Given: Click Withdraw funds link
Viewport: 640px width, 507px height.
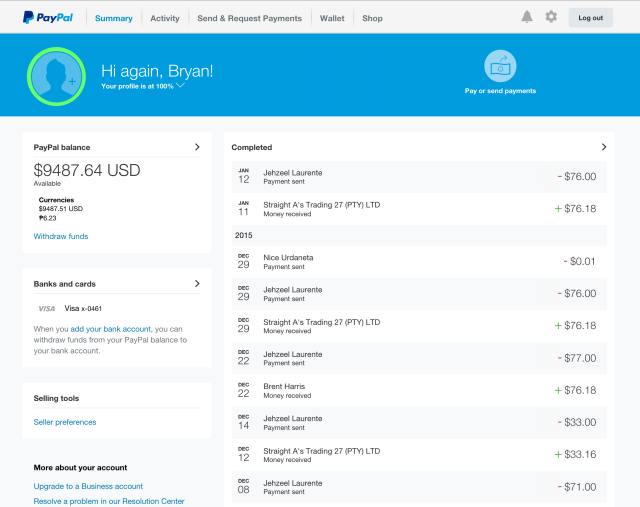Looking at the screenshot, I should click(x=61, y=236).
